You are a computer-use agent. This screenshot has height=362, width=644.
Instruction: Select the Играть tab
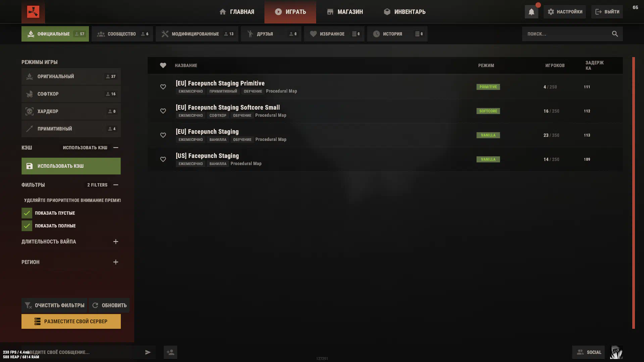point(290,12)
